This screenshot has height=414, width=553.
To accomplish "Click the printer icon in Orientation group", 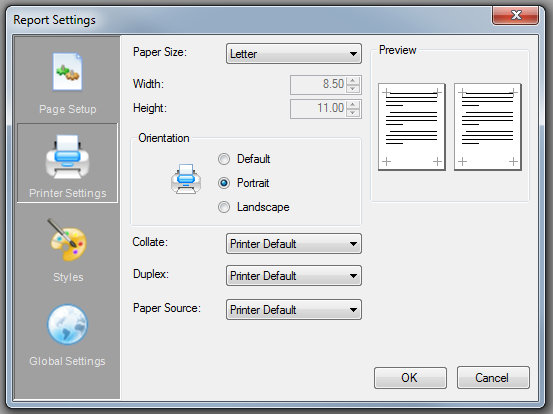I will [186, 179].
